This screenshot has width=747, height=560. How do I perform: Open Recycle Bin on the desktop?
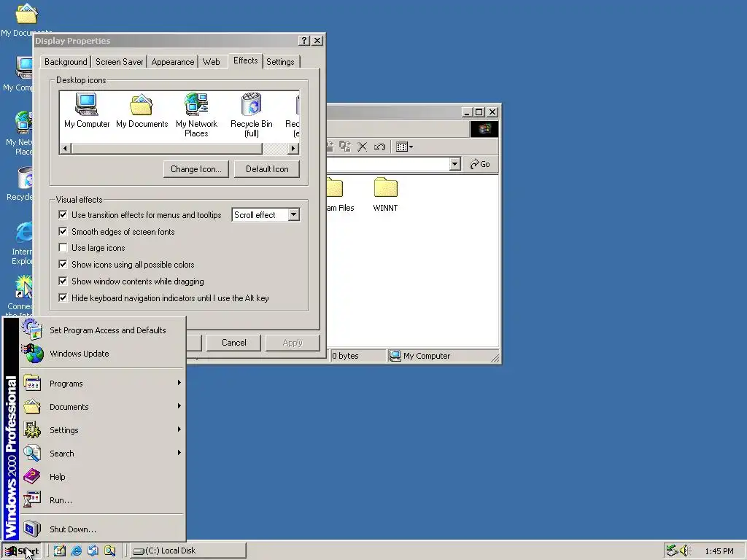pos(21,184)
